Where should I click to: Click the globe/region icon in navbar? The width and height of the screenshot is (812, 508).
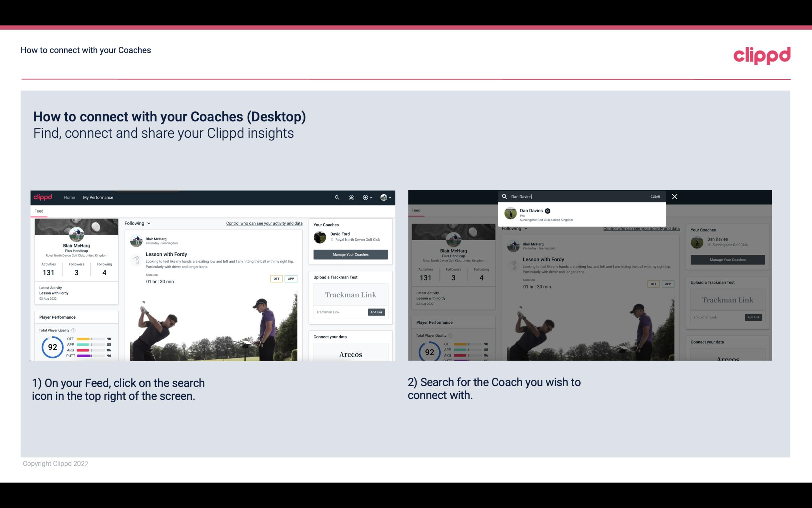383,197
